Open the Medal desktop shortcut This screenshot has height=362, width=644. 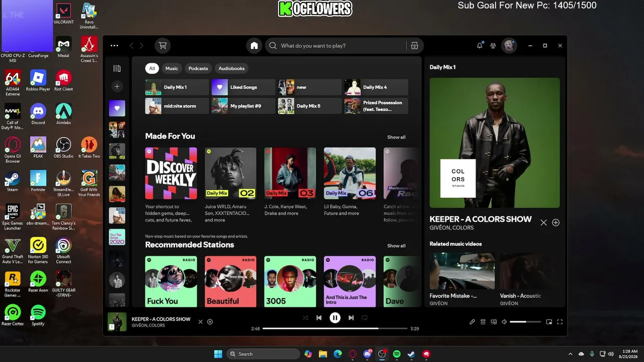(63, 47)
